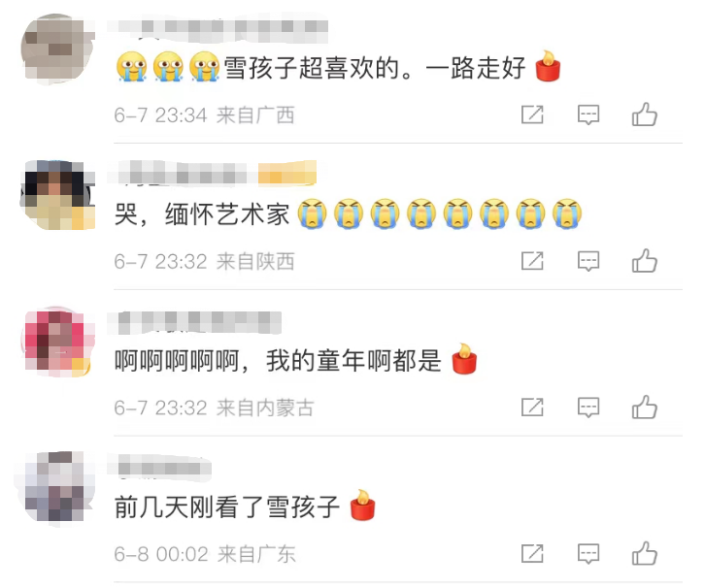
Task: Reply to the 前几天刚看了雪孩子 comment
Action: pyautogui.click(x=588, y=554)
